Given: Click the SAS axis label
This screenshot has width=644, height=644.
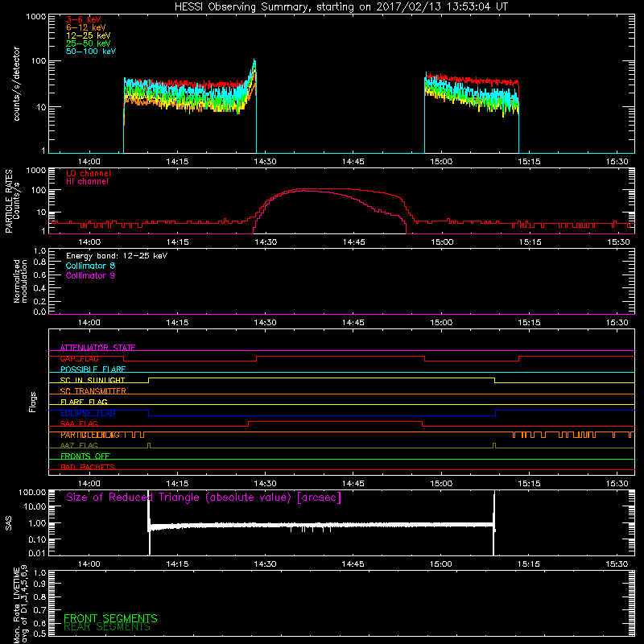Looking at the screenshot, I should (9, 523).
